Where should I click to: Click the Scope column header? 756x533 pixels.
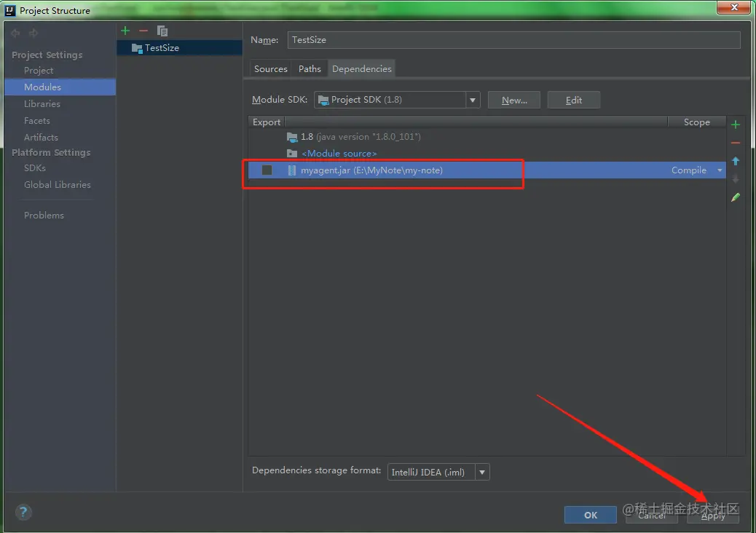(697, 122)
